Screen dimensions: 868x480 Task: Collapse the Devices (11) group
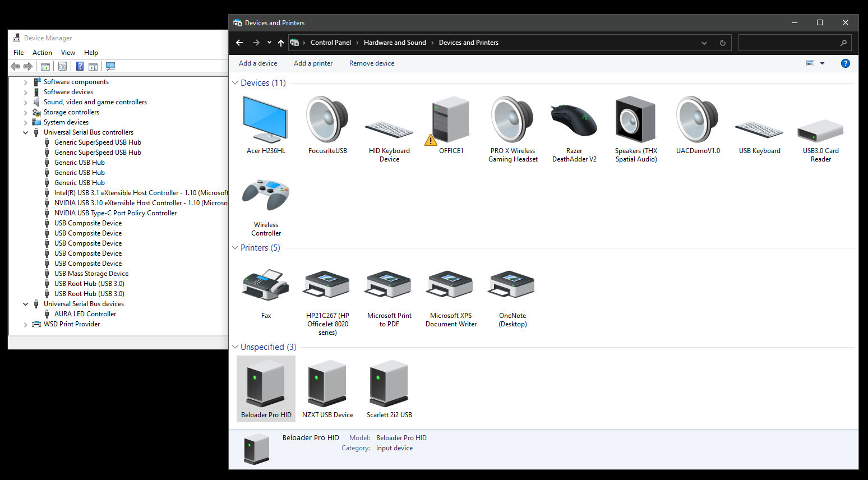point(236,83)
